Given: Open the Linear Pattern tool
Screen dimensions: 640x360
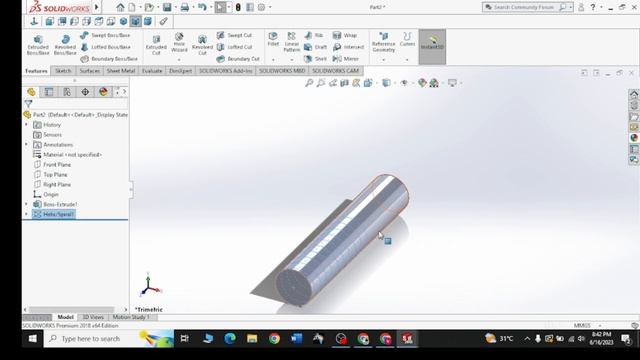Looking at the screenshot, I should pyautogui.click(x=291, y=42).
